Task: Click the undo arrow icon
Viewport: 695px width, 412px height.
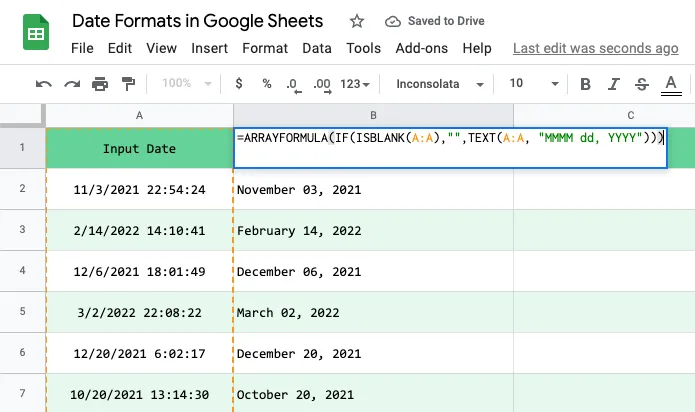Action: pyautogui.click(x=44, y=84)
